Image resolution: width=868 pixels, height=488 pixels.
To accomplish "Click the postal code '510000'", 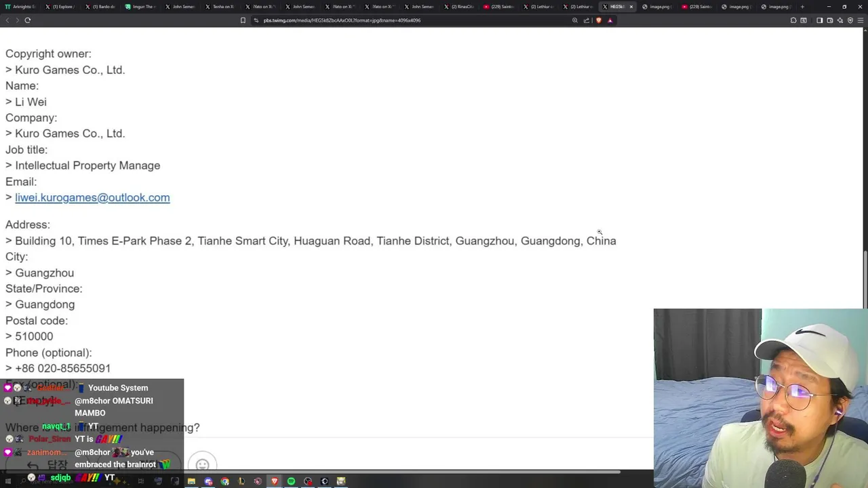I will 34,336.
